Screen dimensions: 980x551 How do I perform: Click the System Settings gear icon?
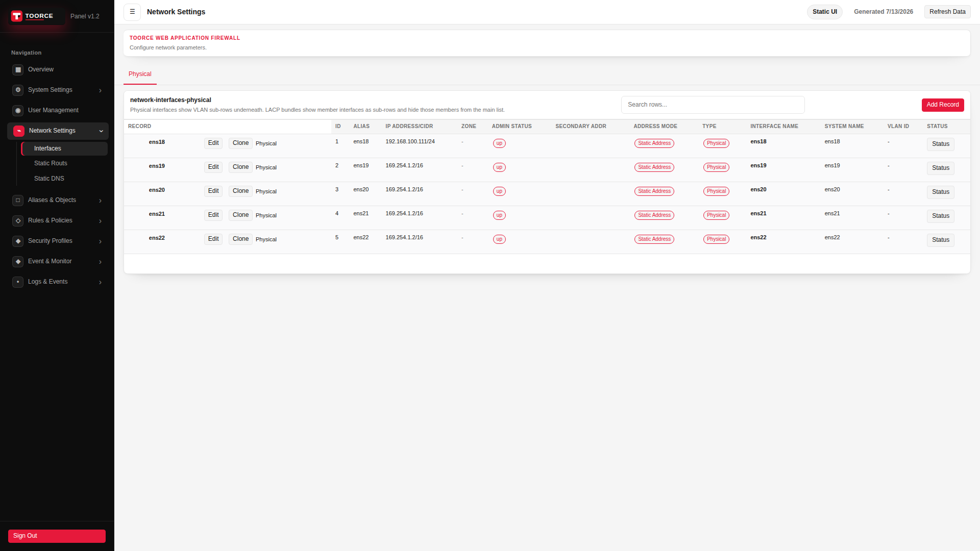pos(18,90)
